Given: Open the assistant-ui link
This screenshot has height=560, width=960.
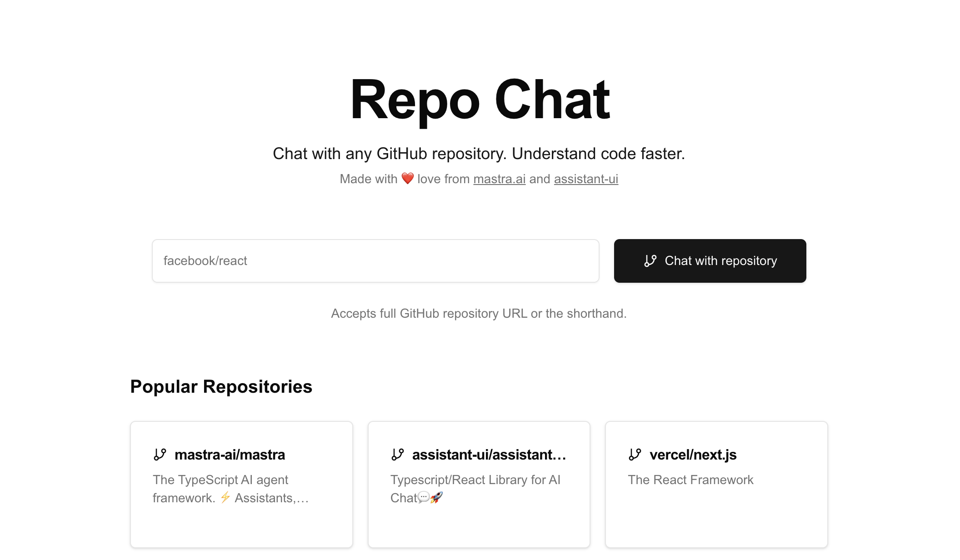Looking at the screenshot, I should [585, 179].
